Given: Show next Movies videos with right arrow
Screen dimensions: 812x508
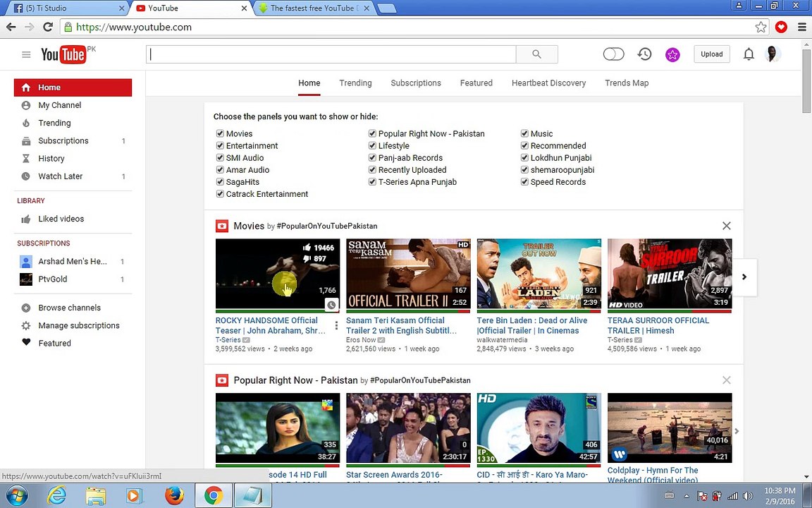Looking at the screenshot, I should [744, 277].
